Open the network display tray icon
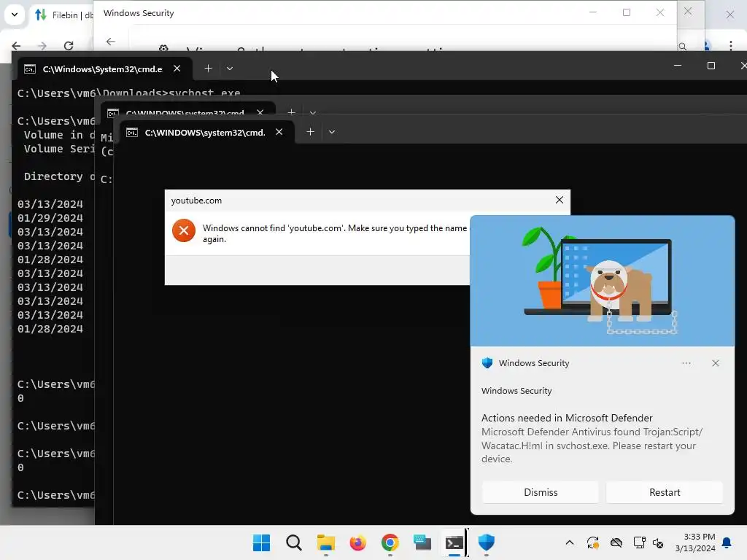 click(639, 542)
